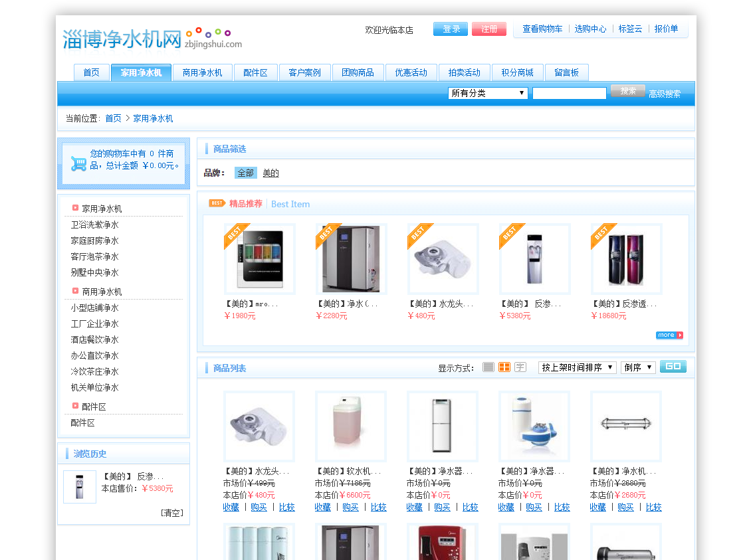Open the 客户案例 navigation tab
753x560 pixels.
(x=304, y=72)
